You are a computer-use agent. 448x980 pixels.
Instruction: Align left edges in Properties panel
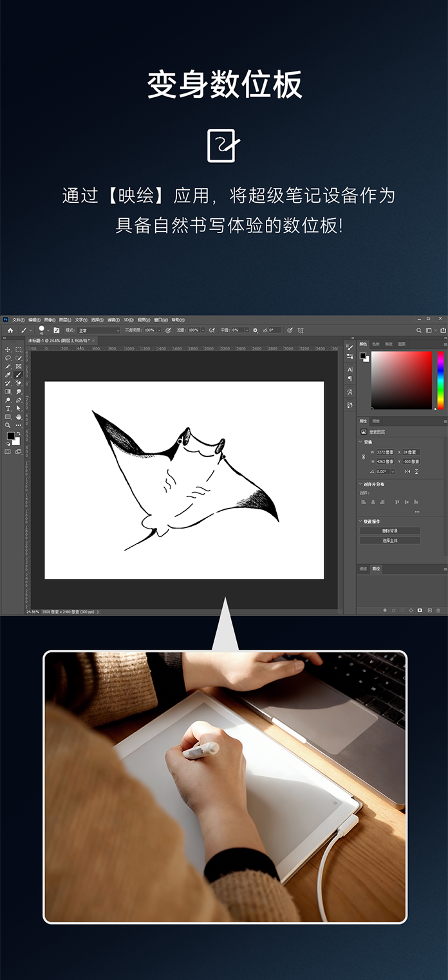pos(364,502)
